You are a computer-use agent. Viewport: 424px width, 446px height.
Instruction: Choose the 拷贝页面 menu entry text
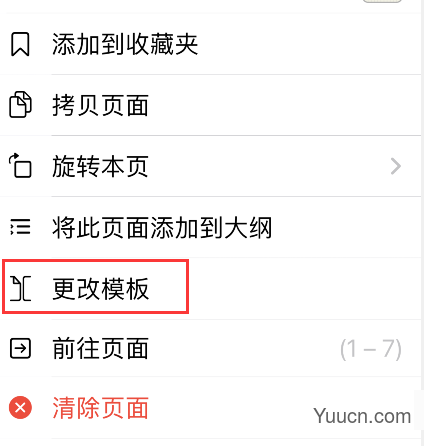coord(100,105)
